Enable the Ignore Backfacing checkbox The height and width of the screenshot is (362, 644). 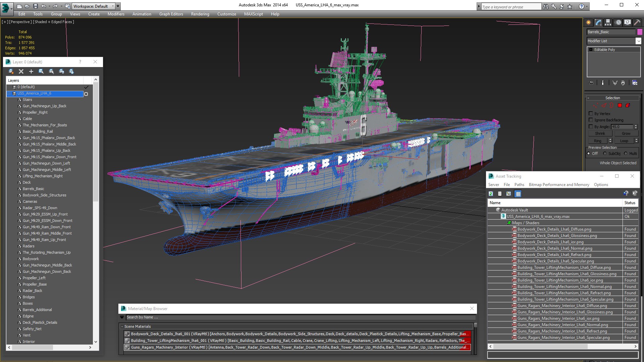591,120
